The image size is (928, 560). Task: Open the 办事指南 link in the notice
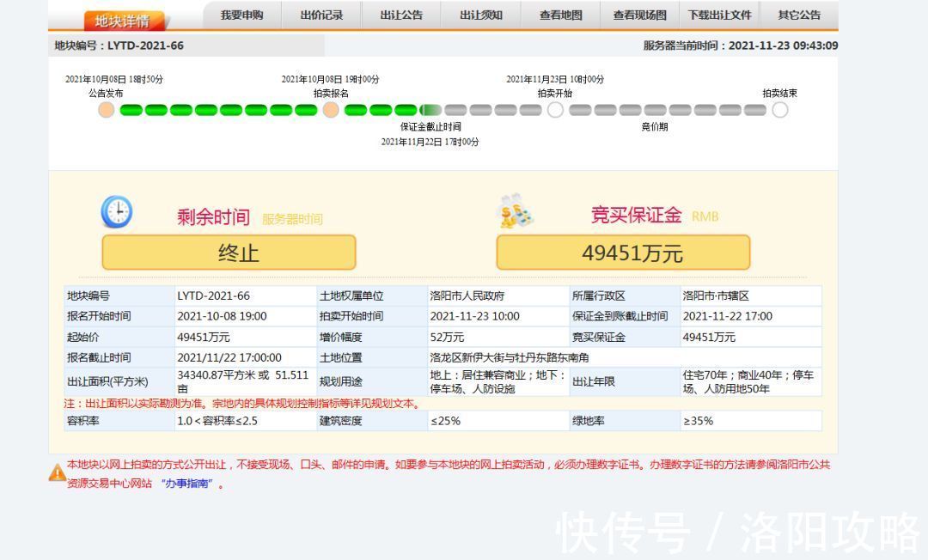(186, 484)
